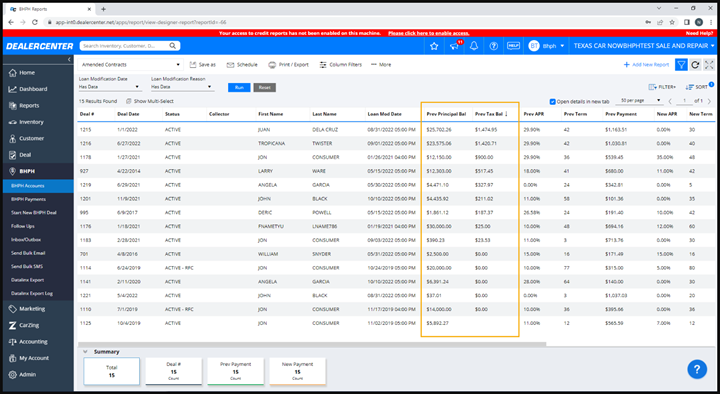Image resolution: width=720 pixels, height=394 pixels.
Task: Open announcements megaphone icon
Action: click(x=455, y=46)
